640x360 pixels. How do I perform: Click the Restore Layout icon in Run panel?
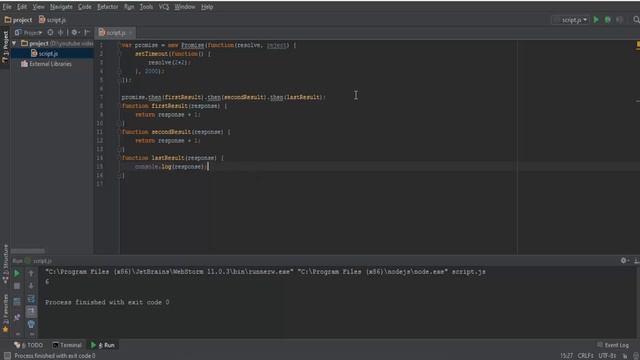click(17, 302)
